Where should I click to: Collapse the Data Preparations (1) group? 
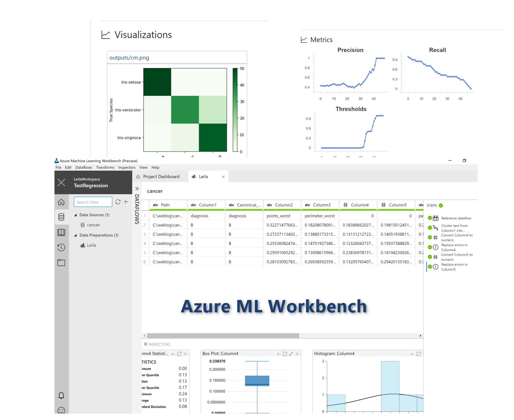pos(76,235)
